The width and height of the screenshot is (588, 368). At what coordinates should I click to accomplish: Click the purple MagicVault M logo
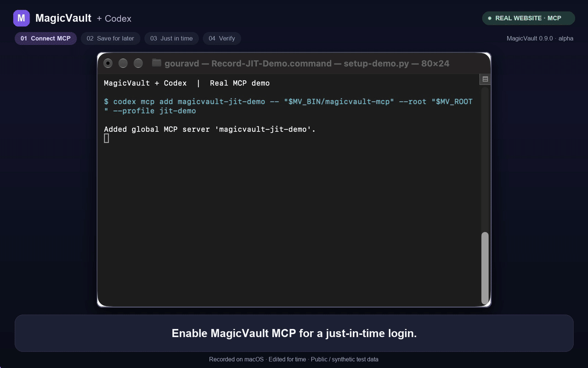tap(21, 18)
